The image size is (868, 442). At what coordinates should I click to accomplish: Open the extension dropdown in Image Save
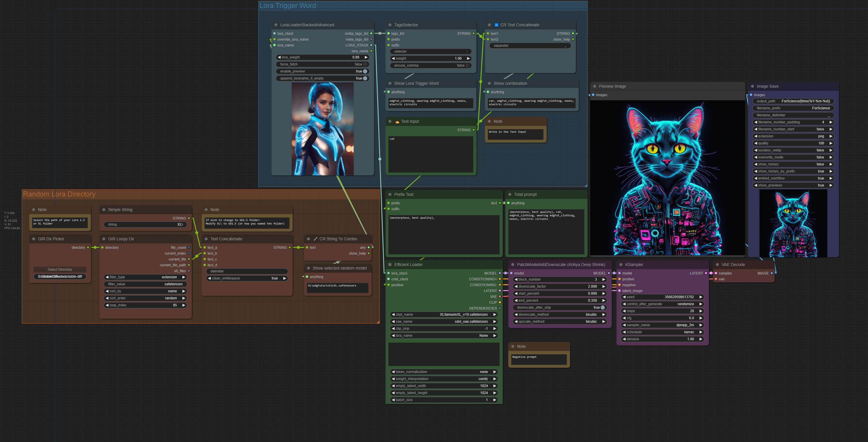793,137
